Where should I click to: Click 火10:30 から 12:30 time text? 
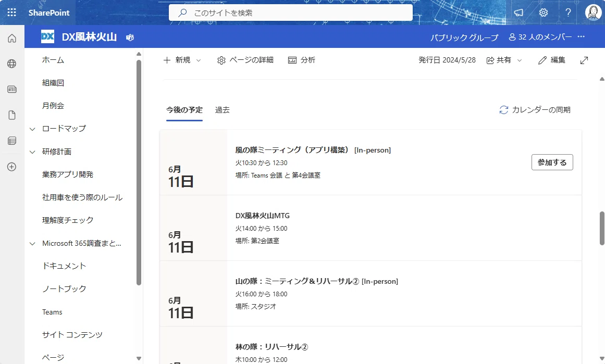click(x=261, y=162)
